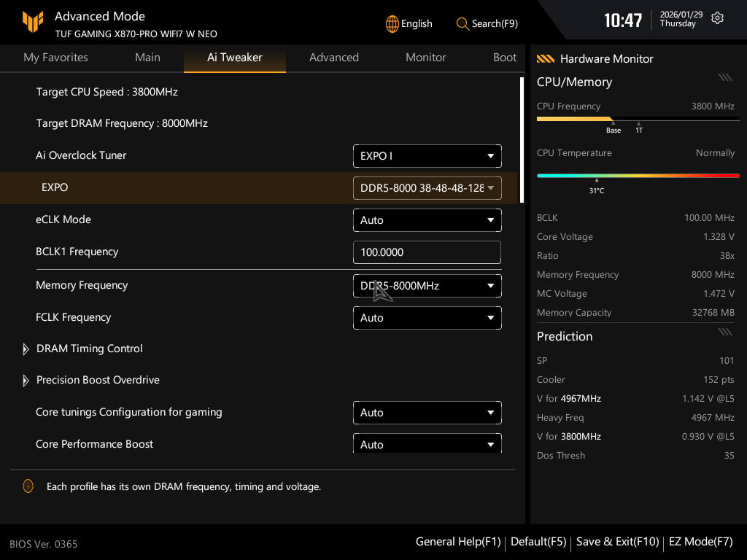Screen dimensions: 747x560
Task: Click the info icon in help bar
Action: [x=28, y=486]
